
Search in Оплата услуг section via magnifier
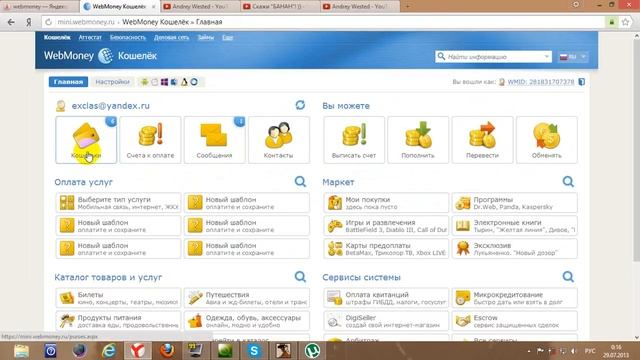300,181
